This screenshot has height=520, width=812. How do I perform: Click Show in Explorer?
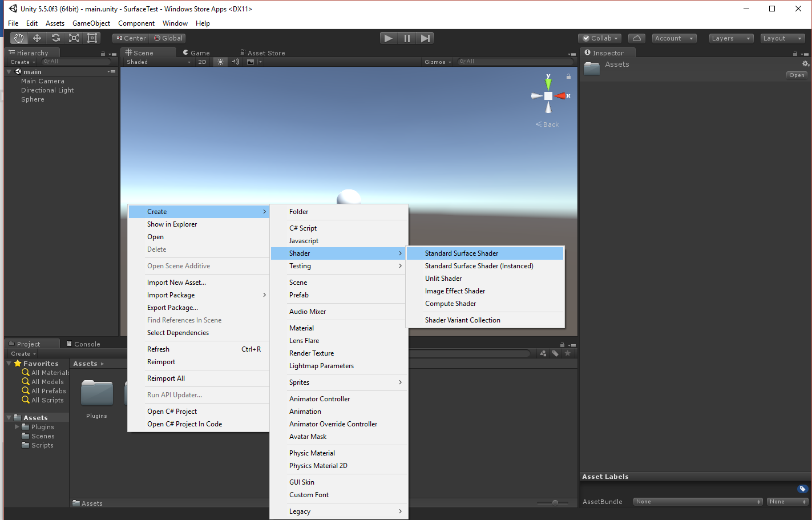[x=199, y=224]
